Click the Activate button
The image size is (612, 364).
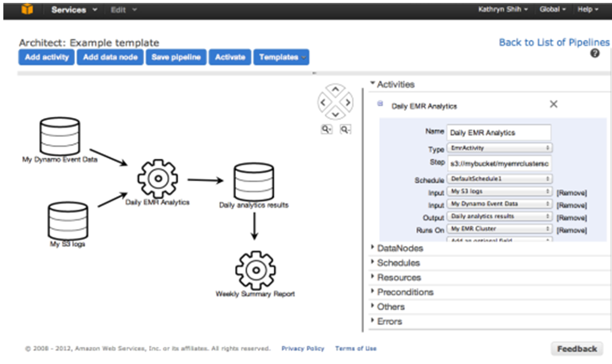(x=230, y=57)
